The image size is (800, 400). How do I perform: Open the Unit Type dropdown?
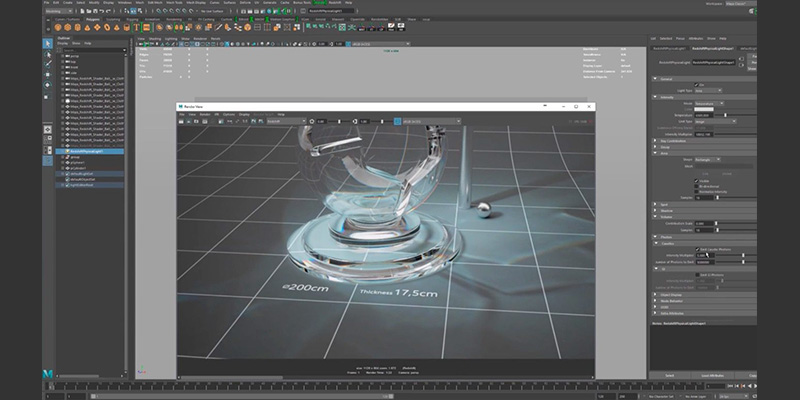[715, 121]
